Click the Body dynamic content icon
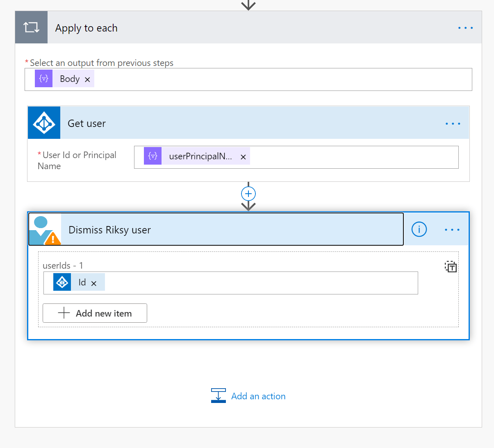This screenshot has height=448, width=494. (44, 79)
